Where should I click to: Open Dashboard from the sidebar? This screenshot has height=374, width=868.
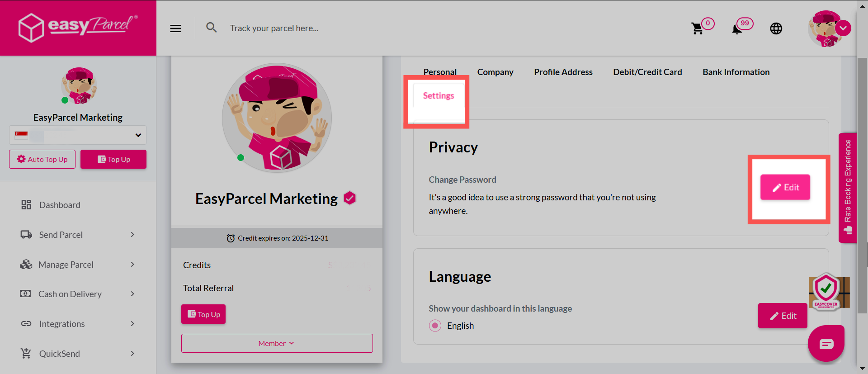tap(60, 205)
